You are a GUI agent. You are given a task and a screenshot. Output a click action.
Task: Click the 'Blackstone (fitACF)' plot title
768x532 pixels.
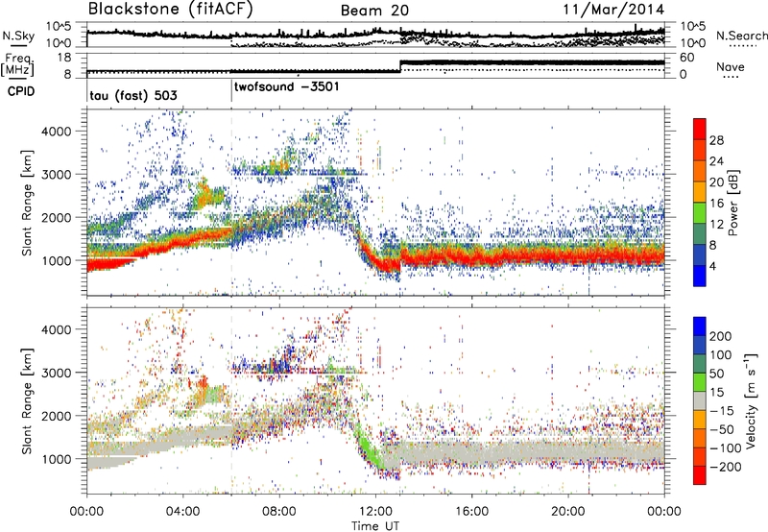171,10
